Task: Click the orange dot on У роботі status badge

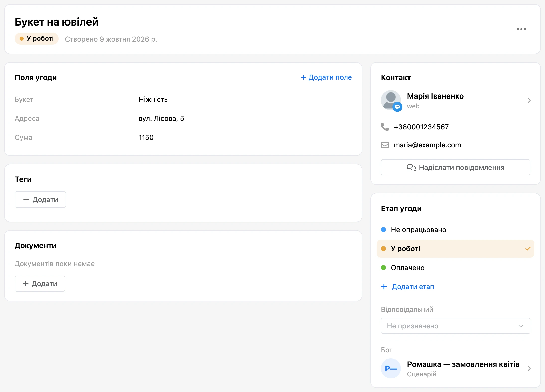Action: tap(22, 39)
